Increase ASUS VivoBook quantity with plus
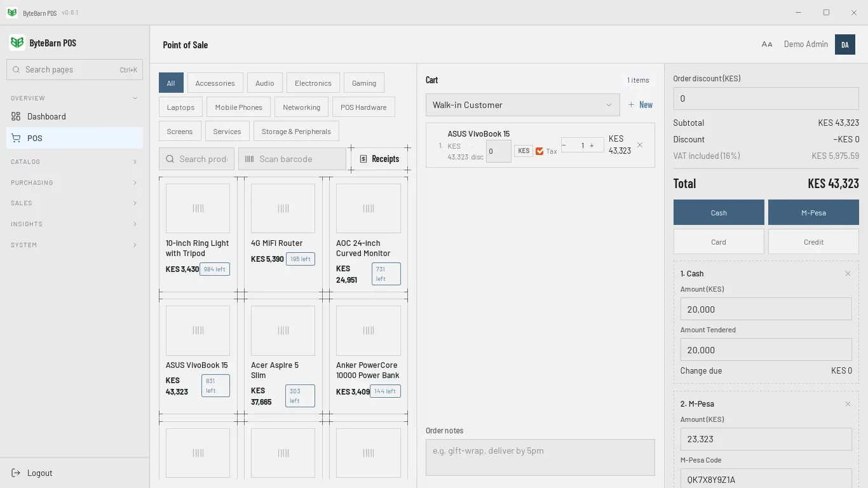The width and height of the screenshot is (868, 488). coord(592,146)
